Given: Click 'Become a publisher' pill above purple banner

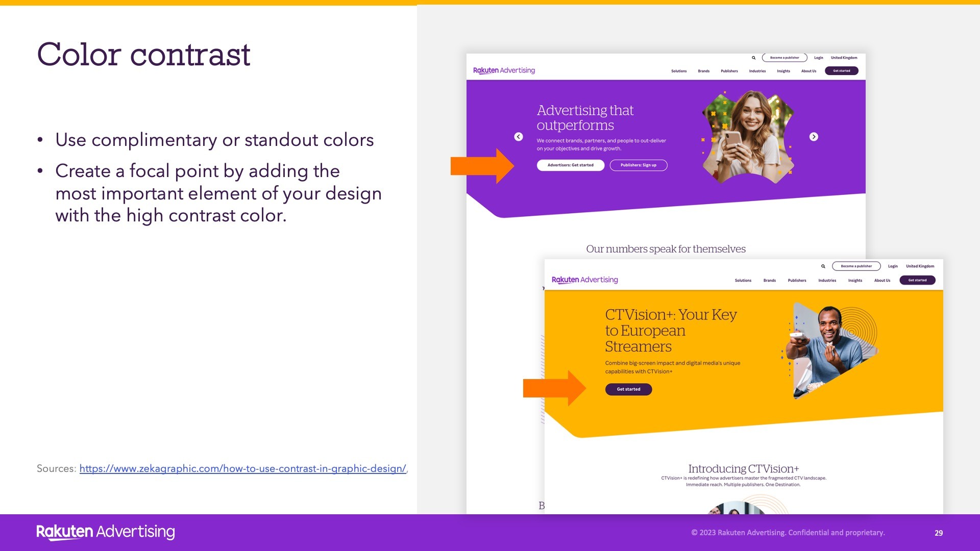Looking at the screenshot, I should [x=784, y=58].
